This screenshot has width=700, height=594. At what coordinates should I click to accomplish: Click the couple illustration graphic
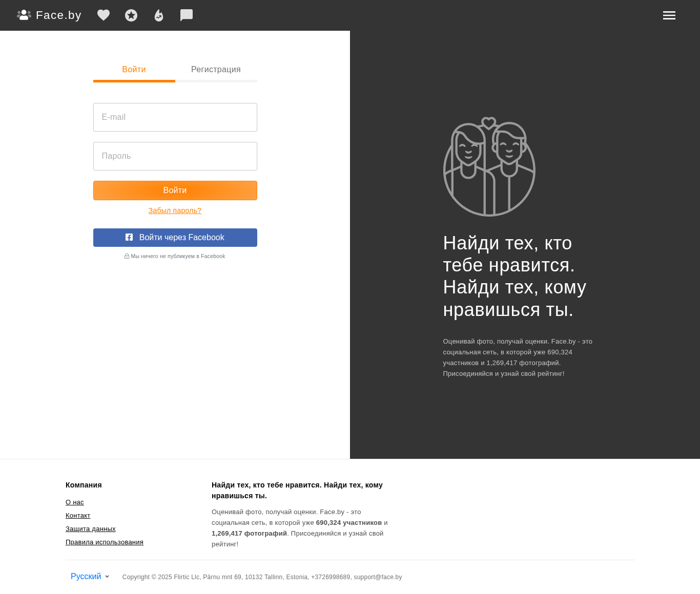(489, 166)
